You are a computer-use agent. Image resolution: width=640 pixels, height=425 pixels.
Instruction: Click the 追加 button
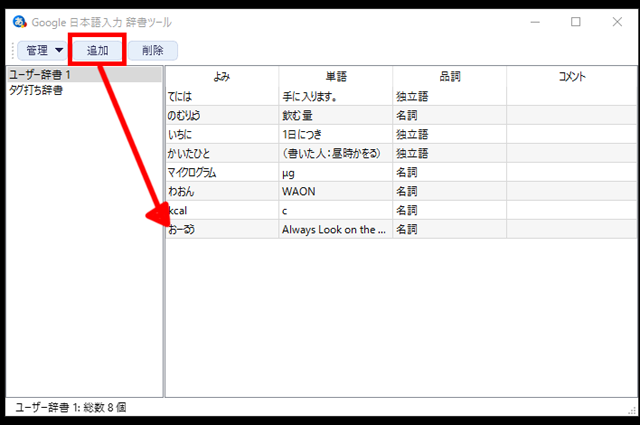click(x=98, y=51)
